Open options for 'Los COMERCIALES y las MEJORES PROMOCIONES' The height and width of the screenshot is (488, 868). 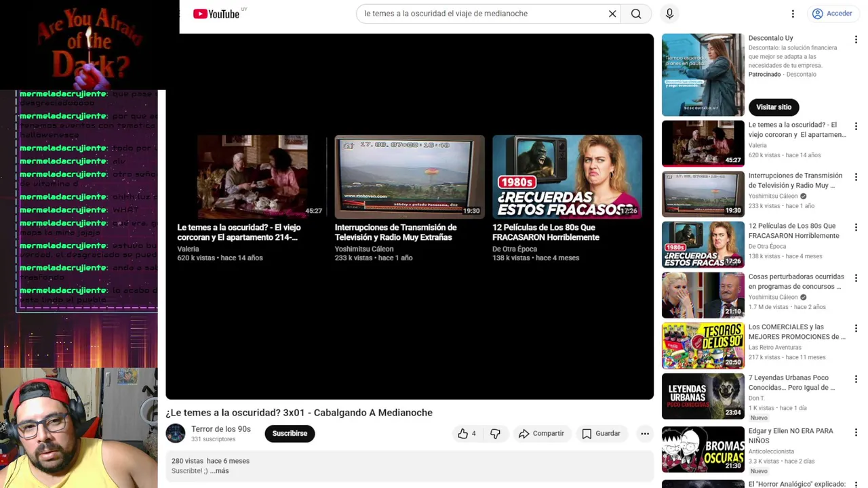[856, 329]
